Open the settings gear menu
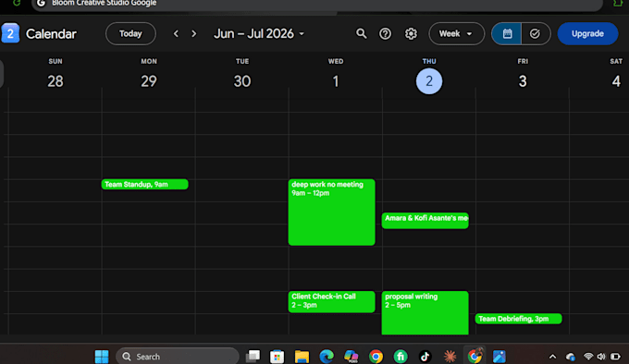This screenshot has height=364, width=629. pos(411,33)
